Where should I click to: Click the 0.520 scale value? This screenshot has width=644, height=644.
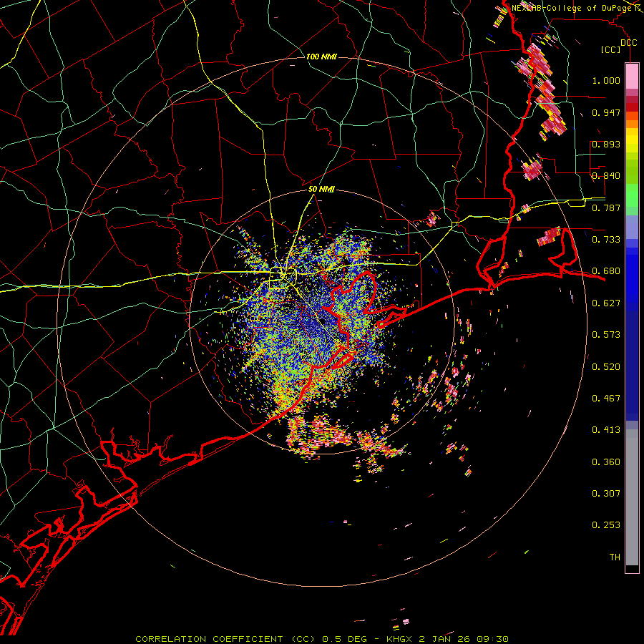click(x=606, y=367)
